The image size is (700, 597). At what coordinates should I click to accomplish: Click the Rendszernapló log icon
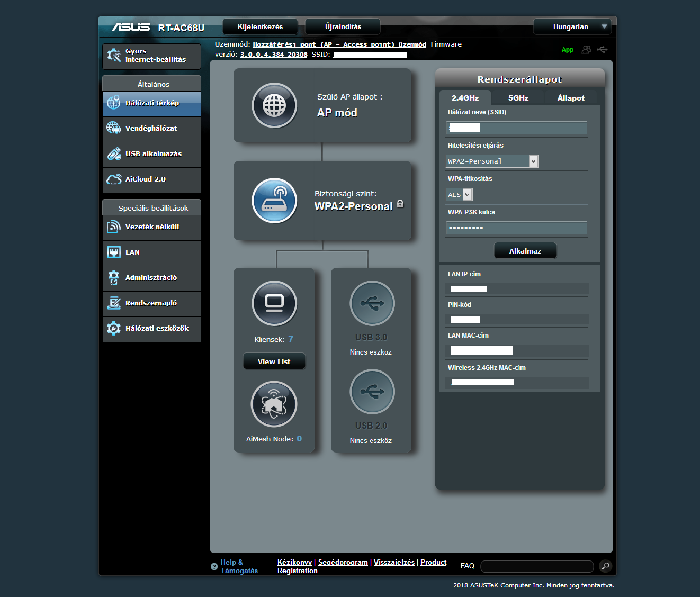tap(114, 303)
